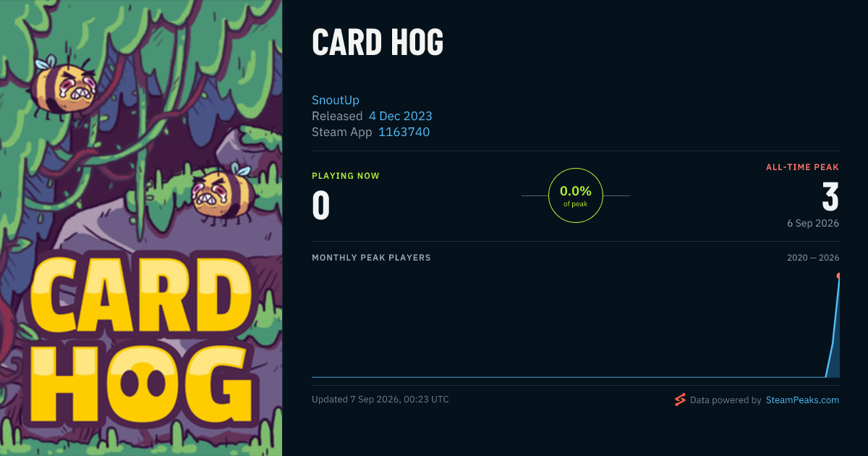Open the SnoutUp developer link
This screenshot has height=456, width=868.
[336, 100]
